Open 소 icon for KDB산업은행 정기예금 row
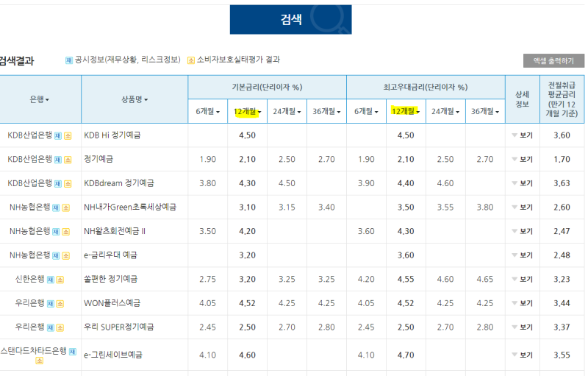Image resolution: width=588 pixels, height=376 pixels. pos(68,160)
